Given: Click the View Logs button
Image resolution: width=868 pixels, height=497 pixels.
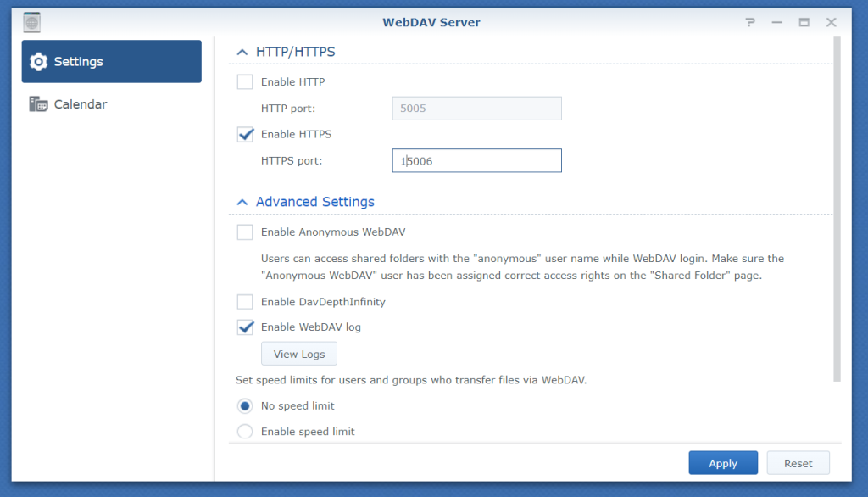Looking at the screenshot, I should click(x=299, y=354).
